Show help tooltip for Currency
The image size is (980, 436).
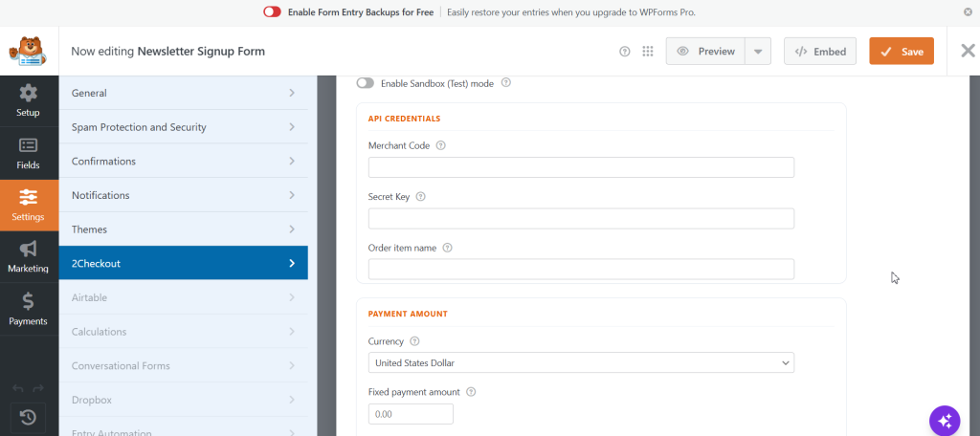(x=414, y=341)
